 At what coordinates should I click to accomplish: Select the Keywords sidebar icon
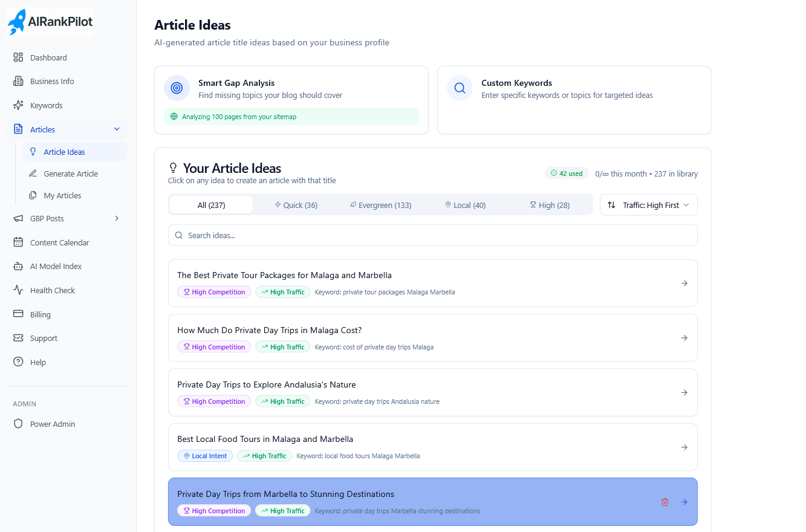tap(18, 105)
